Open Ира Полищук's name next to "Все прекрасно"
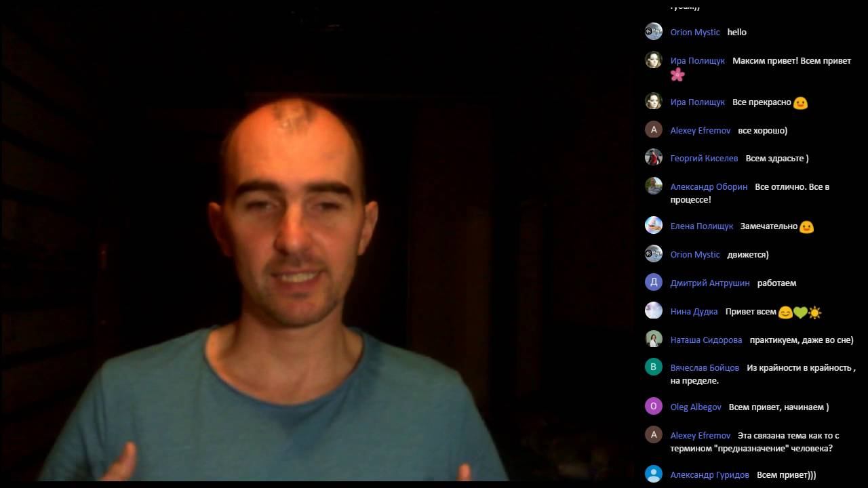The image size is (868, 488). [x=698, y=102]
